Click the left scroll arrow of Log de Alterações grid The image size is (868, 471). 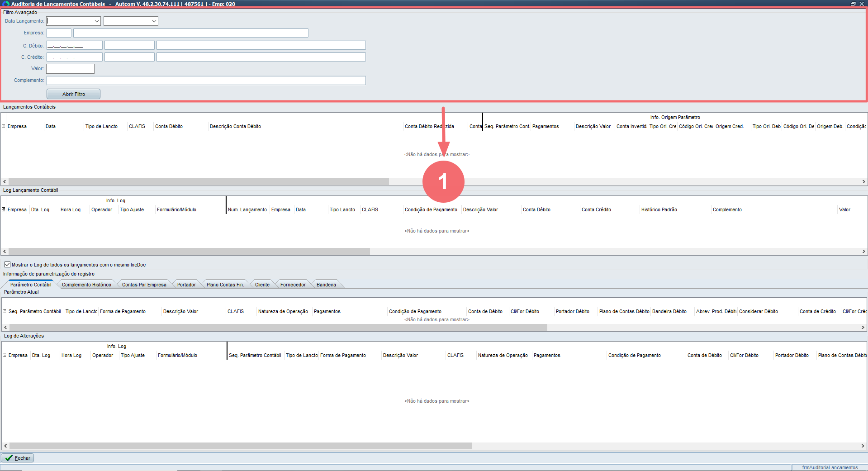(5, 446)
